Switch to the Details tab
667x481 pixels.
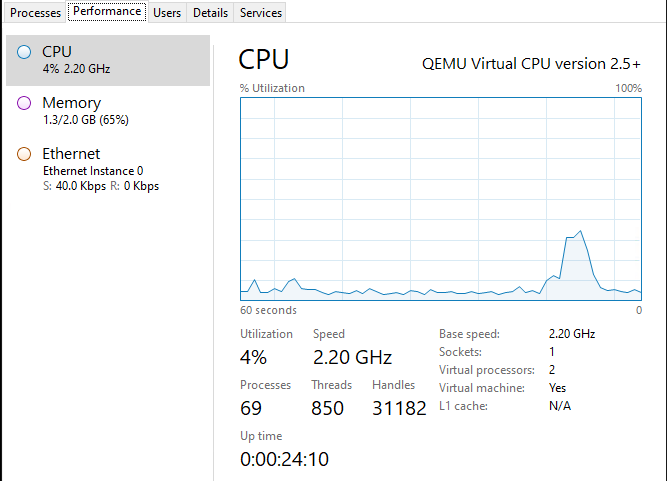[x=210, y=13]
